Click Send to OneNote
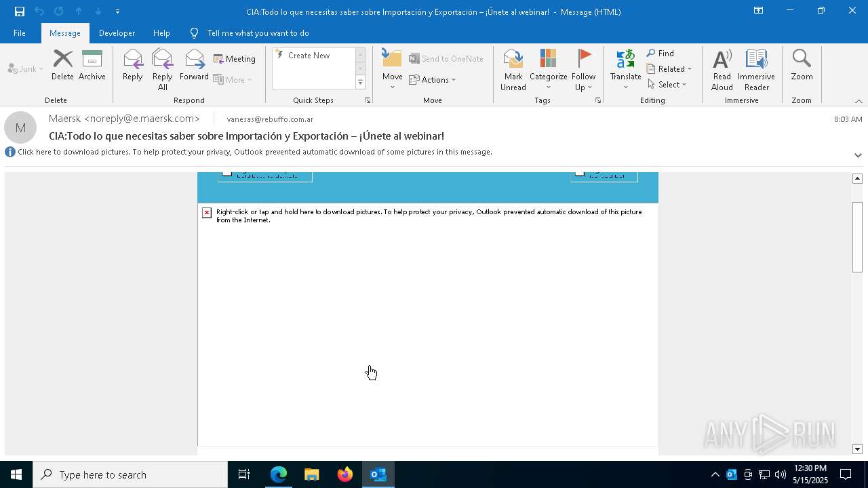Screen dimensions: 868x488 [446, 59]
